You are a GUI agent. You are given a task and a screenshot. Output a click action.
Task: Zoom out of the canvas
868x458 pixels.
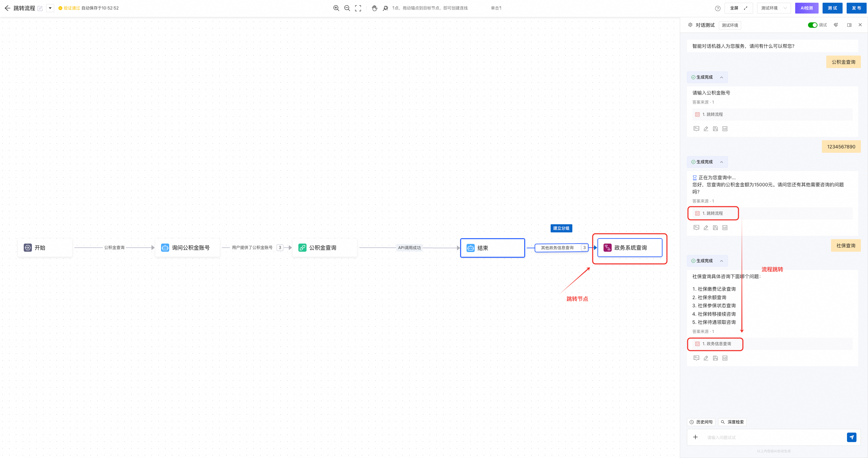pos(347,8)
